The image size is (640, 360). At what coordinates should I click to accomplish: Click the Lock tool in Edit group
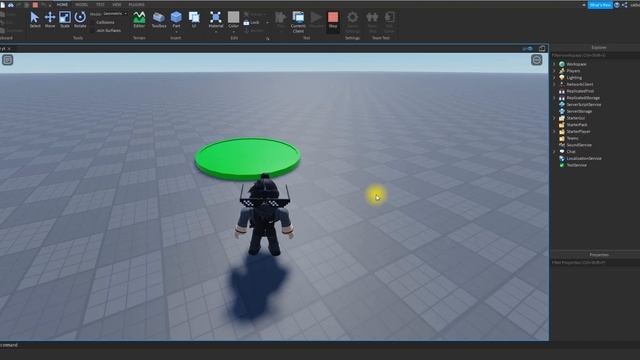tap(251, 22)
